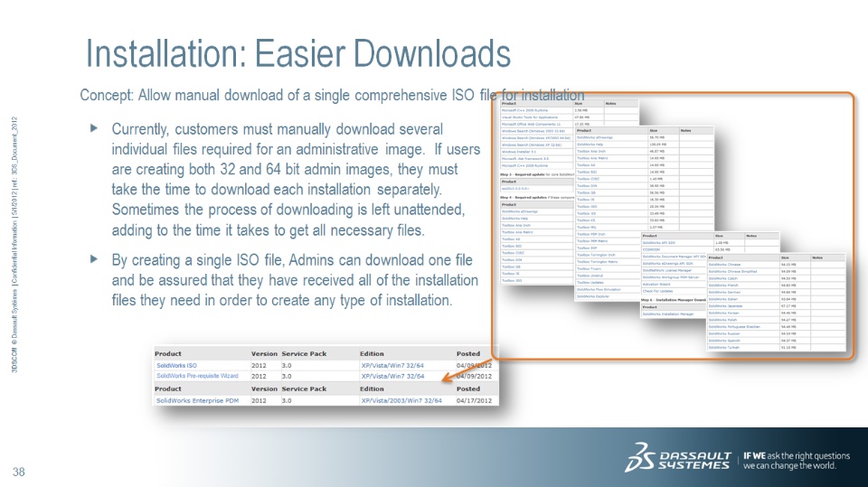The width and height of the screenshot is (868, 487).
Task: Open the SolidWorks Enterprise PDM link
Action: pyautogui.click(x=197, y=400)
